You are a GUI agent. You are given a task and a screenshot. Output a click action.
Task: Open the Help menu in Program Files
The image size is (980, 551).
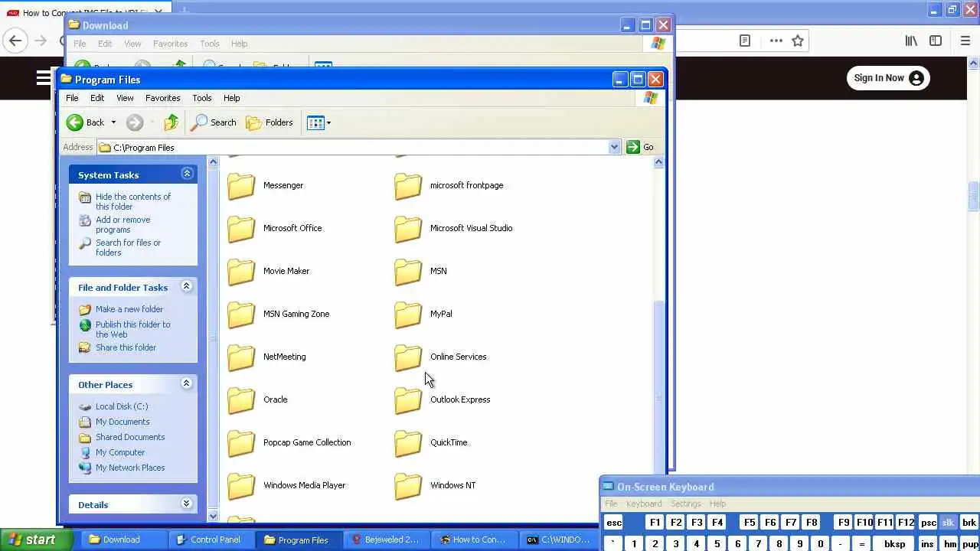(232, 98)
